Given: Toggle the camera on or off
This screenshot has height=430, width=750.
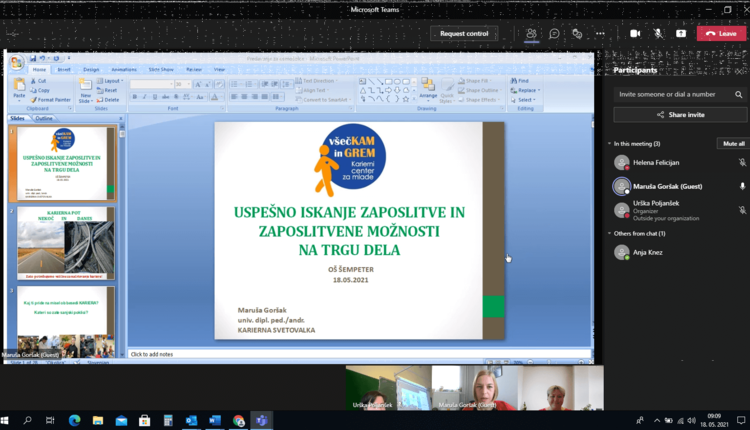Looking at the screenshot, I should 635,33.
